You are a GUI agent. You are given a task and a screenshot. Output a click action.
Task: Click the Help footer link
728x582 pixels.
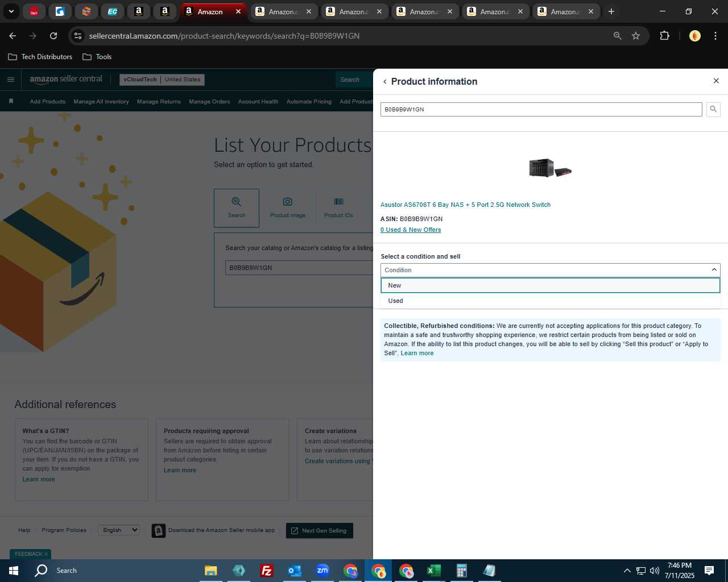[24, 530]
